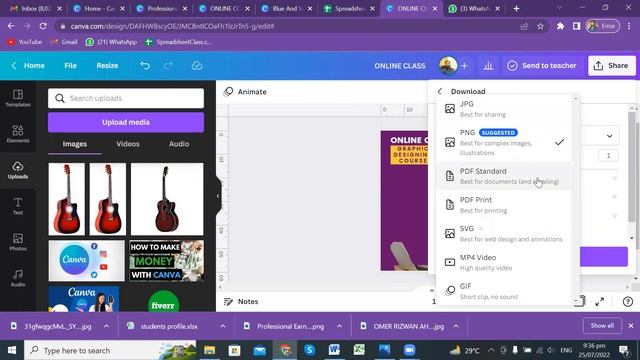Open Notes at bottom of editor
The image size is (640, 360).
(241, 301)
